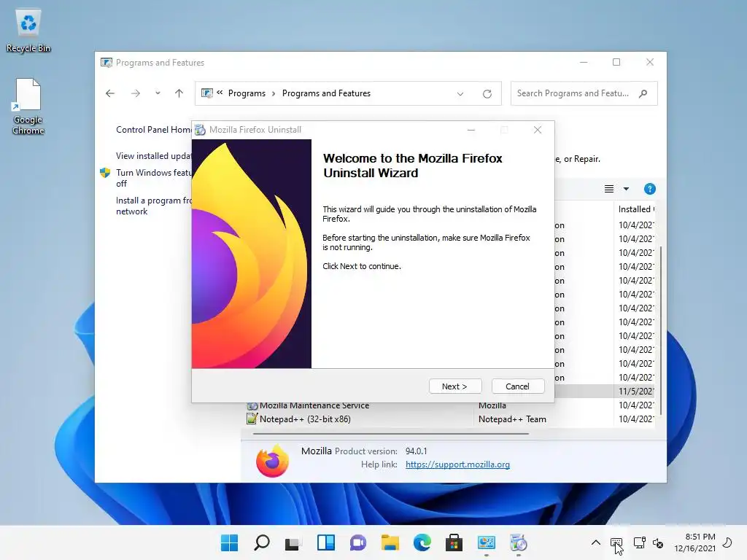
Task: Click the Control Panel icon in address bar
Action: [x=206, y=93]
